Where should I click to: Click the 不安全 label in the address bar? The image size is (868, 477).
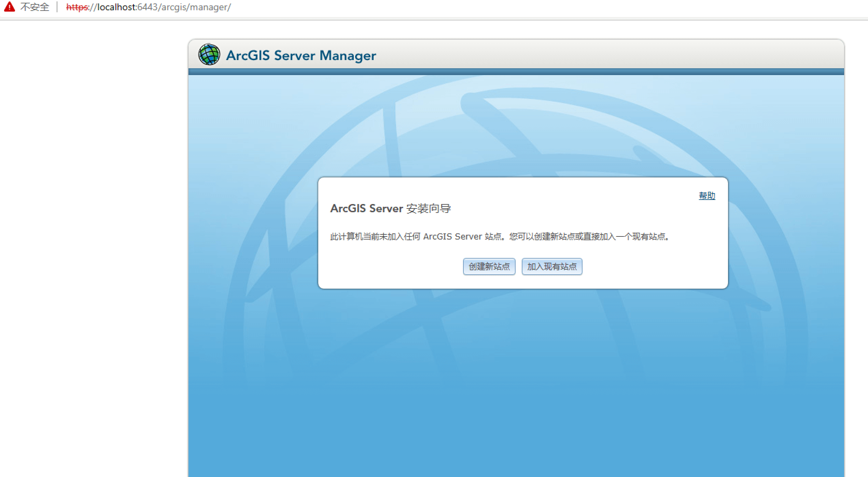34,7
